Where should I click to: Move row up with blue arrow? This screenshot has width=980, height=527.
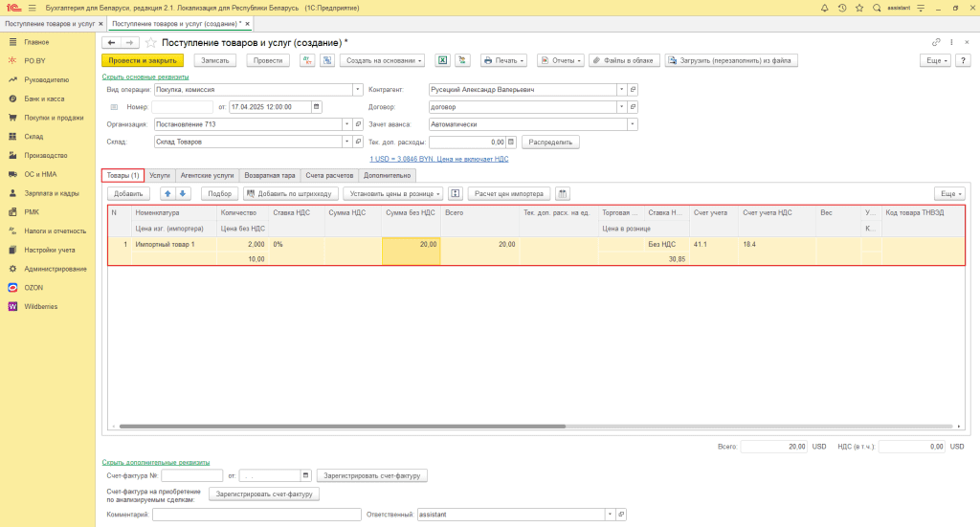(167, 193)
